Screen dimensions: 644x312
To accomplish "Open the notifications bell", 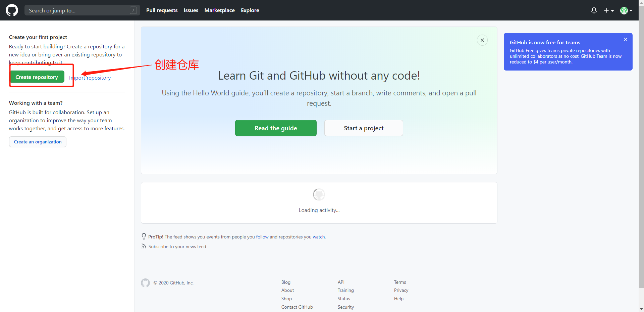I will pos(594,10).
